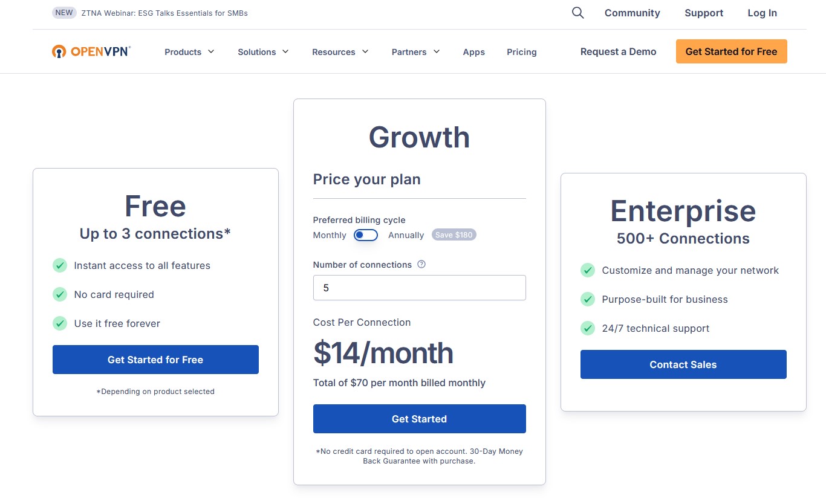The image size is (826, 504).
Task: Expand the Solutions dropdown menu
Action: [263, 52]
